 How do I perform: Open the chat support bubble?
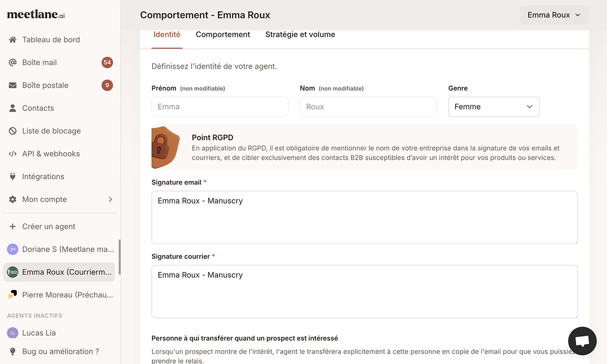(582, 341)
